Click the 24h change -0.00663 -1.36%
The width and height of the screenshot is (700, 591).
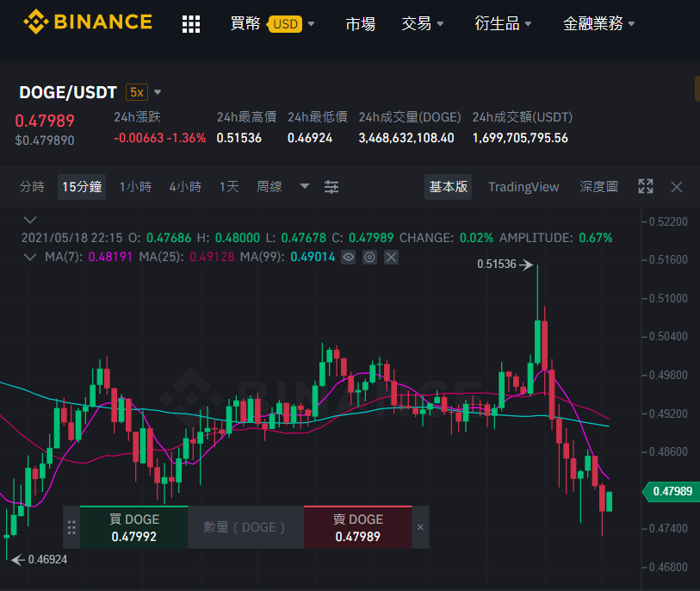160,138
